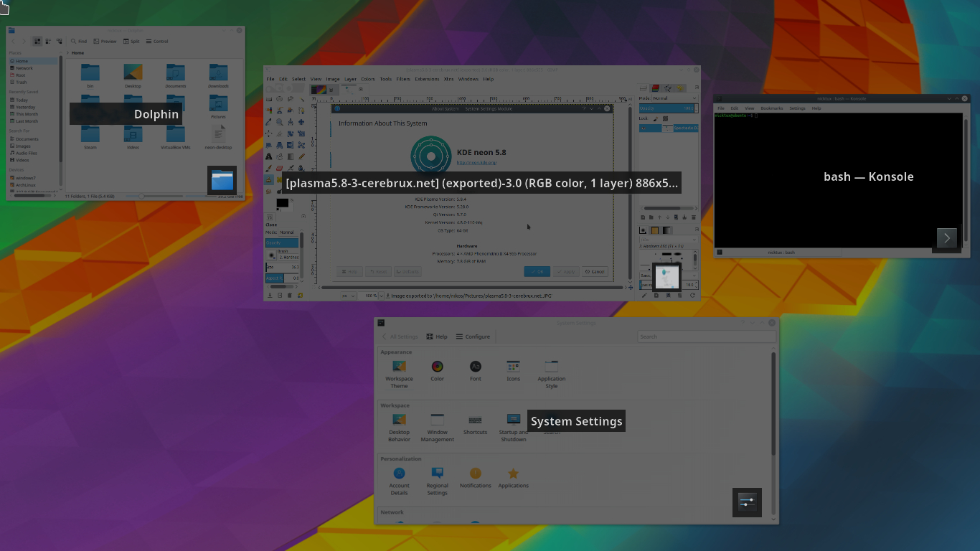Click the Cancel button in About System dialog
Screen dimensions: 980x551
[x=594, y=272]
